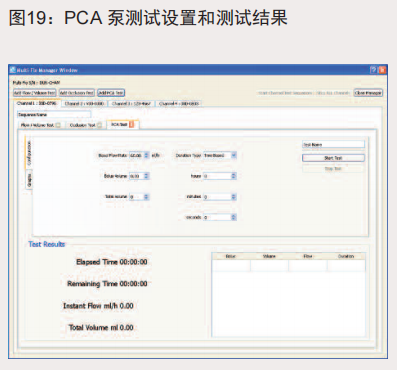
Task: Click the Sequence Name input field
Action: pyautogui.click(x=54, y=114)
